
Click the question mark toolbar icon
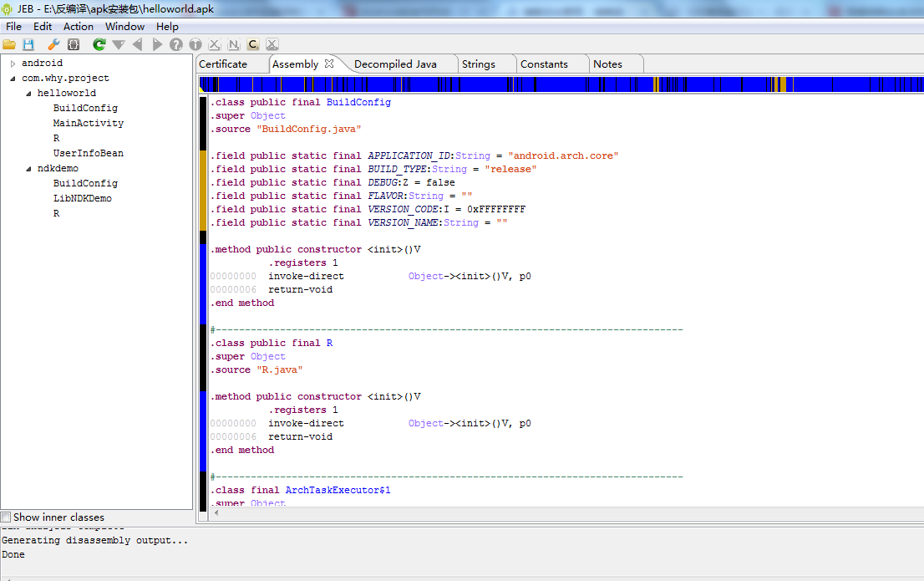[x=176, y=44]
